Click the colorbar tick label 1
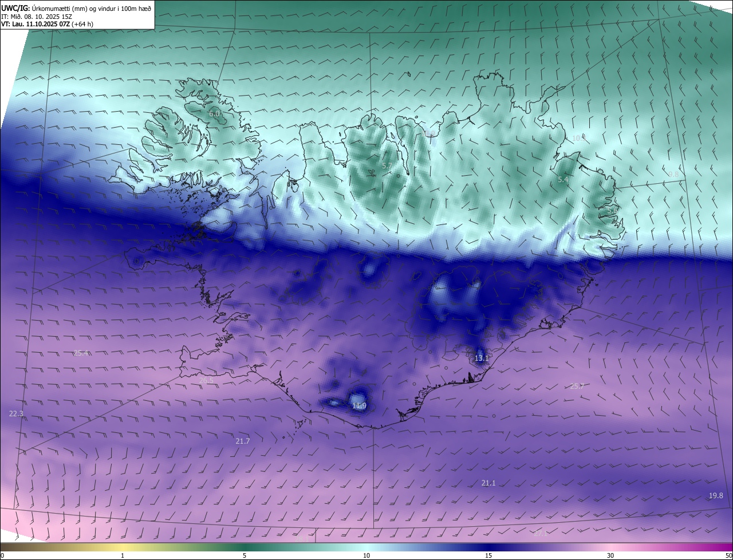Screen dimensions: 733x560 (123, 556)
